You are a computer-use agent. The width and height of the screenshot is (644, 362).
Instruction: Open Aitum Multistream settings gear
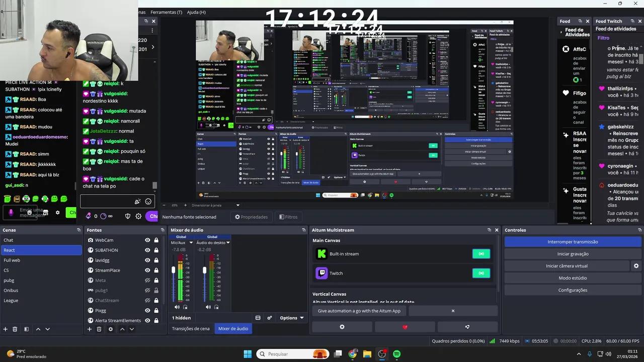tap(342, 327)
